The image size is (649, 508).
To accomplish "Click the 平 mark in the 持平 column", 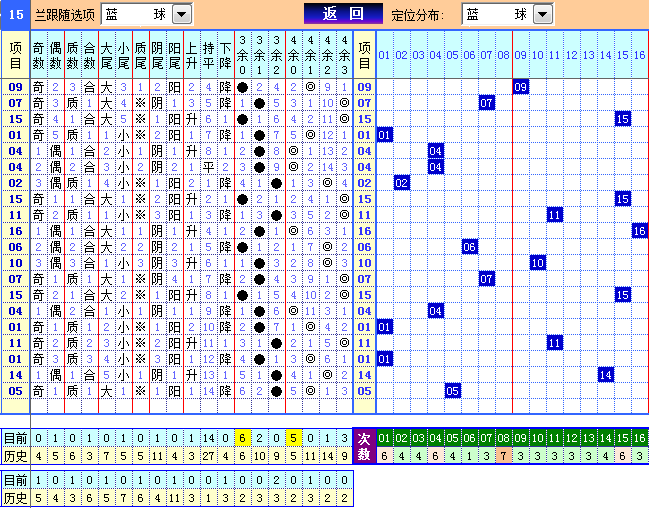I will [x=208, y=167].
